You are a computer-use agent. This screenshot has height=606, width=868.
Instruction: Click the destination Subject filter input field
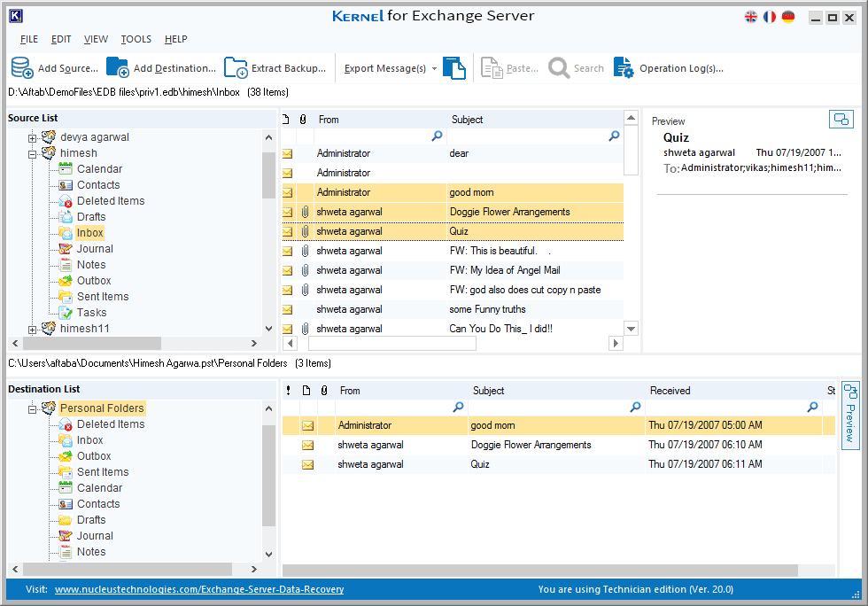click(556, 408)
